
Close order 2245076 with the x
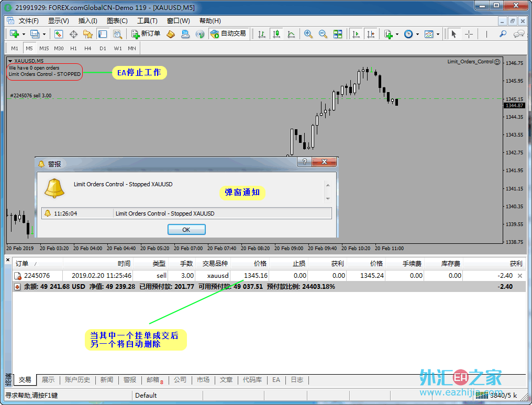[x=520, y=276]
